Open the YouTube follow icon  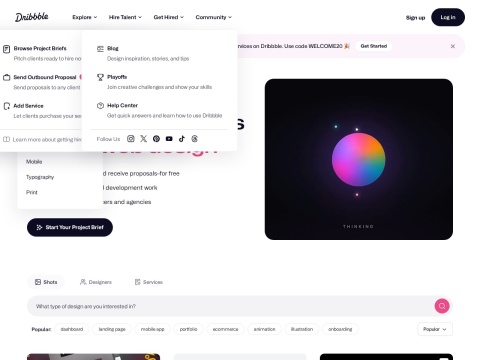169,139
